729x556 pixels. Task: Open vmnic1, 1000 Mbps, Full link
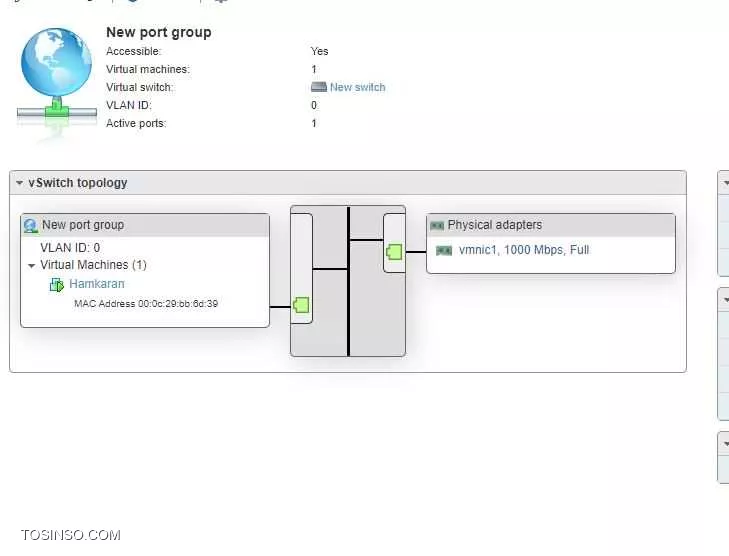[523, 251]
